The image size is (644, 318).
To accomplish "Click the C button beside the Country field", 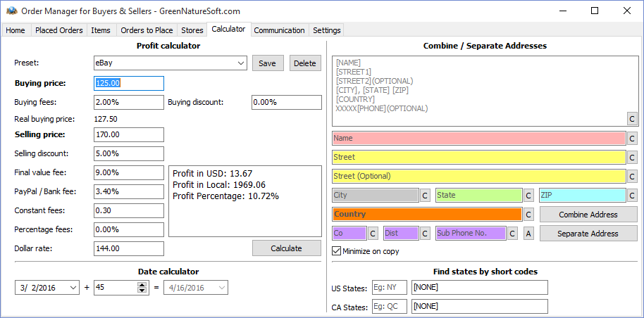I will [529, 214].
